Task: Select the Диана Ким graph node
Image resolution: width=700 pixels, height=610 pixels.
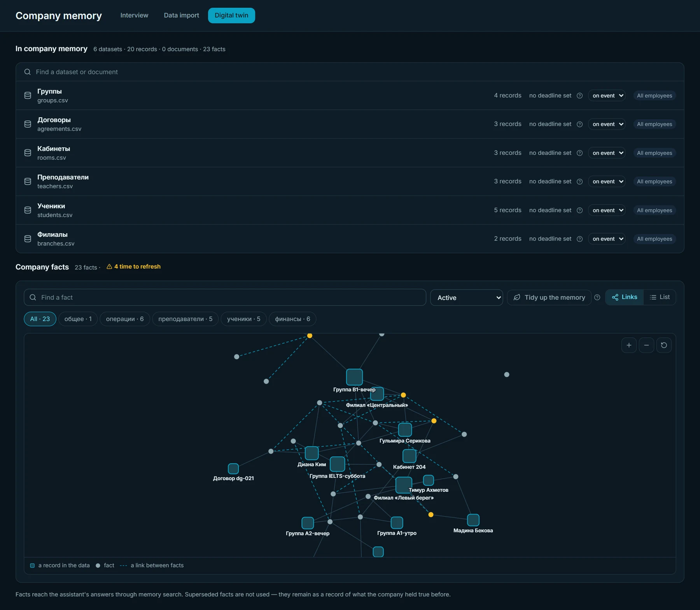Action: point(311,453)
